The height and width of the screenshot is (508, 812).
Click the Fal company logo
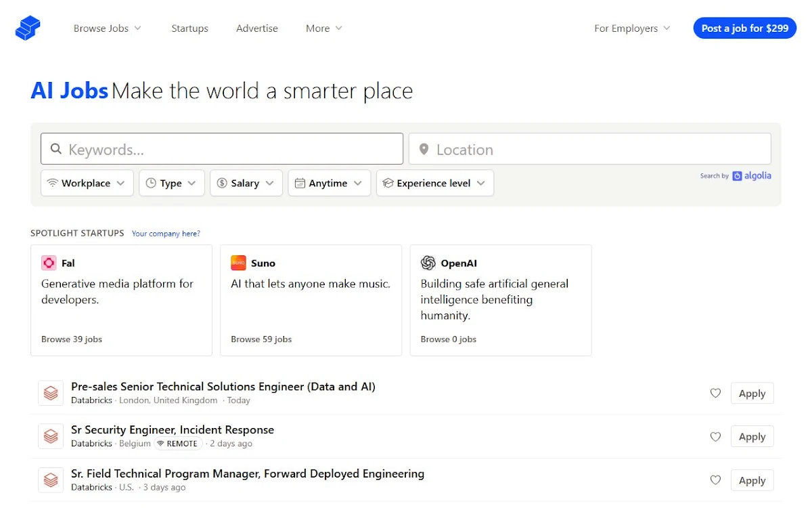49,263
